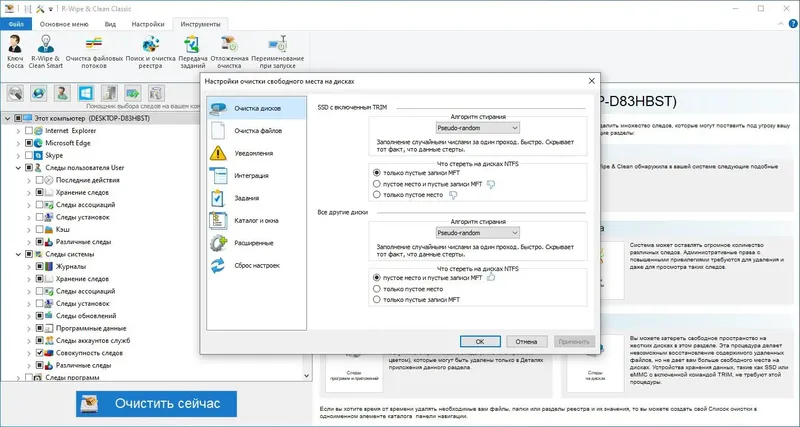Collapse the Следы системы node
The height and width of the screenshot is (427, 800).
tap(18, 254)
